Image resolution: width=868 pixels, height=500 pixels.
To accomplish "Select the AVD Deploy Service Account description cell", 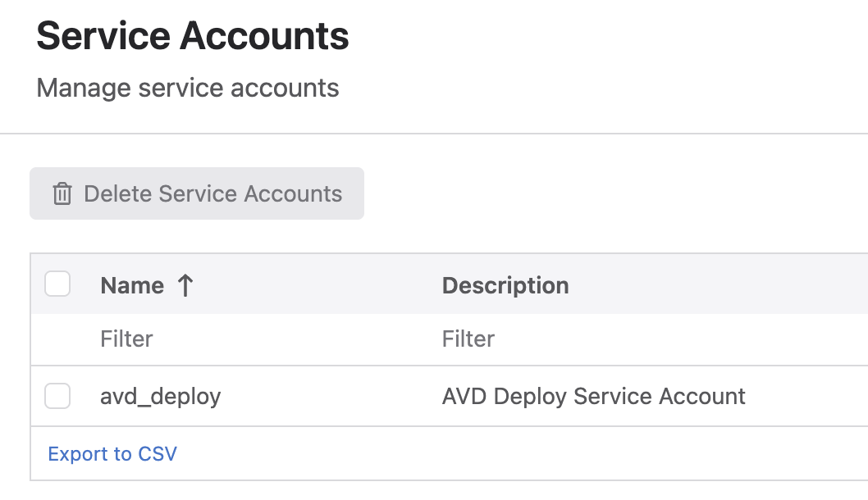I will pyautogui.click(x=593, y=397).
